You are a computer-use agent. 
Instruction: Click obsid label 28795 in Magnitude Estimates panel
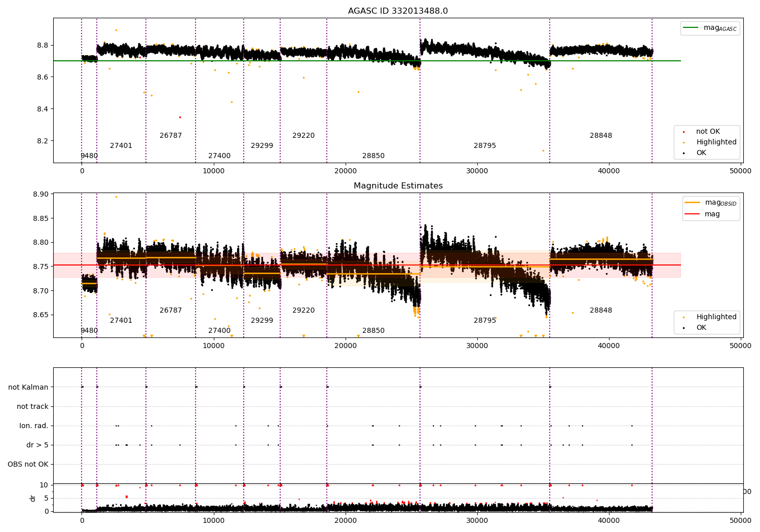coord(485,321)
